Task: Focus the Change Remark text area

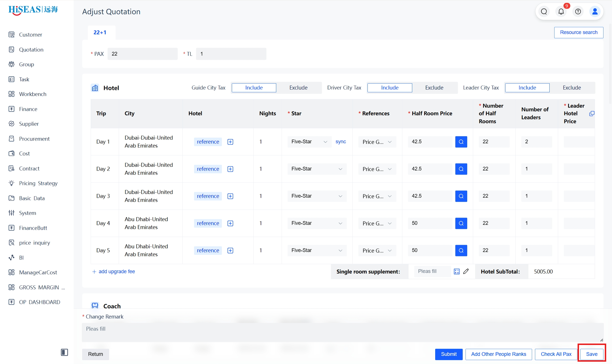Action: (343, 332)
